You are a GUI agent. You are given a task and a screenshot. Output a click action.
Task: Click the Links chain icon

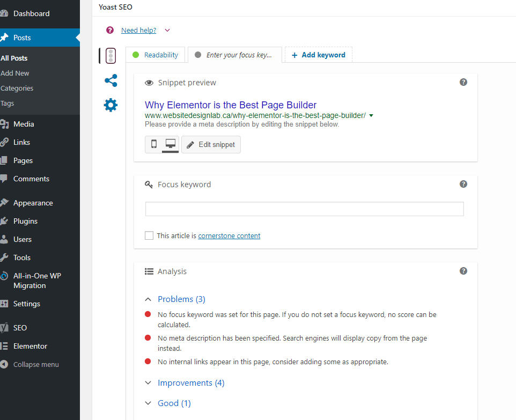4,142
